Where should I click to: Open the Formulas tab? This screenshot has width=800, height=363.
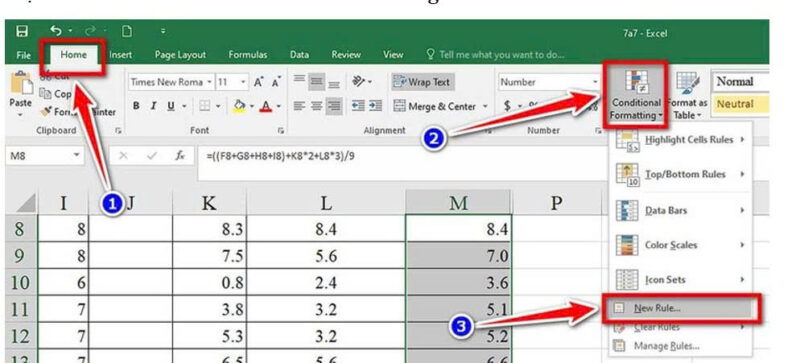(x=247, y=55)
